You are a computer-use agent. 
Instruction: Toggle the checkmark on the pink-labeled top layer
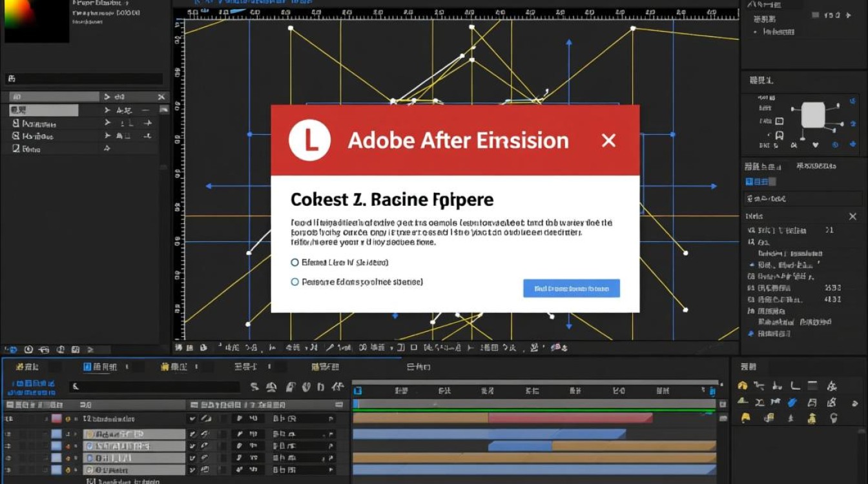[x=192, y=419]
